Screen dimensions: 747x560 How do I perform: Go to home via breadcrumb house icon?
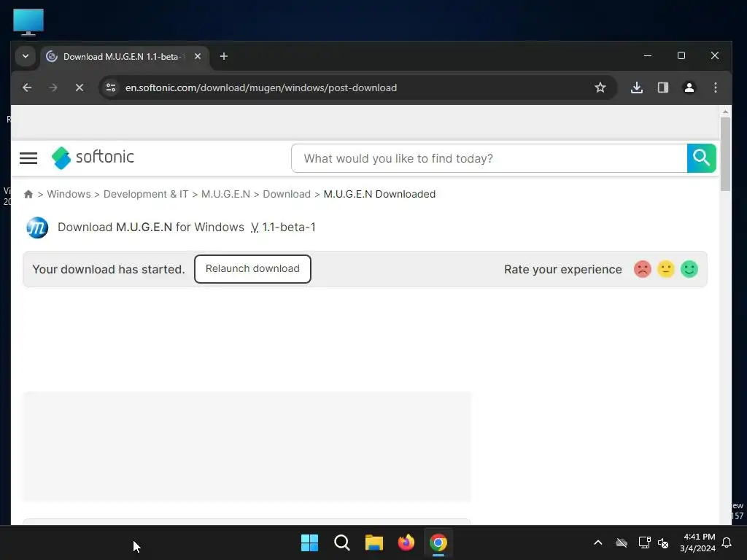(28, 194)
